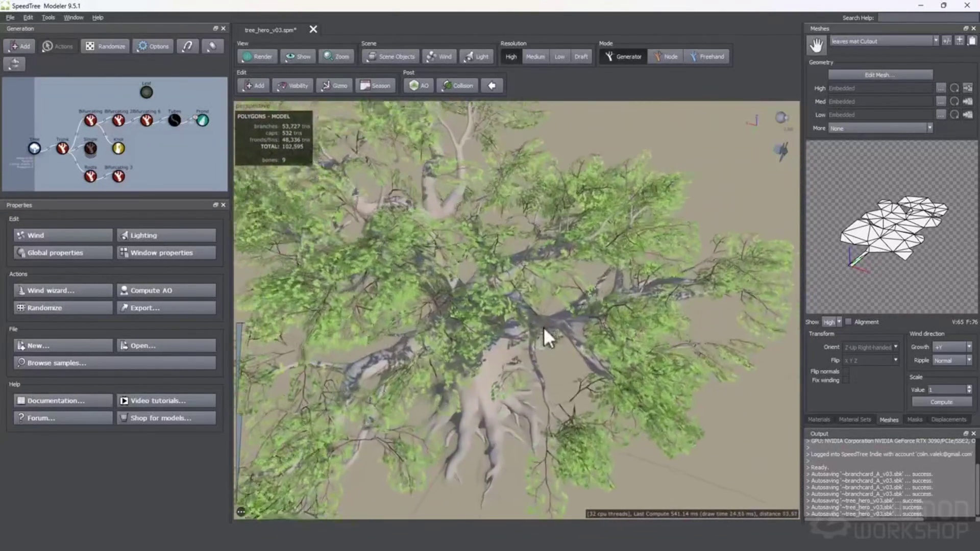This screenshot has width=980, height=551.
Task: Click the Collision post button
Action: pyautogui.click(x=457, y=86)
